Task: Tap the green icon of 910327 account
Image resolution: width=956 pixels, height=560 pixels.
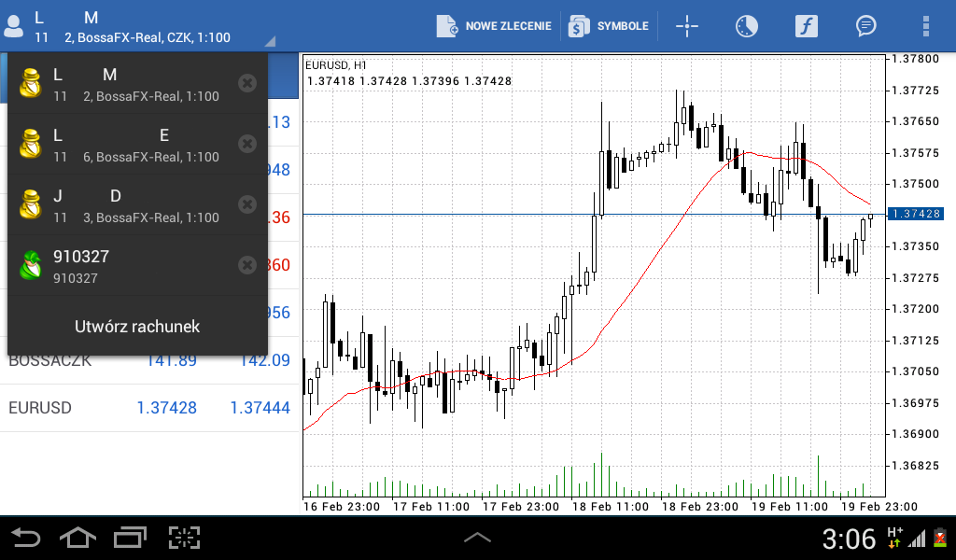Action: (31, 266)
